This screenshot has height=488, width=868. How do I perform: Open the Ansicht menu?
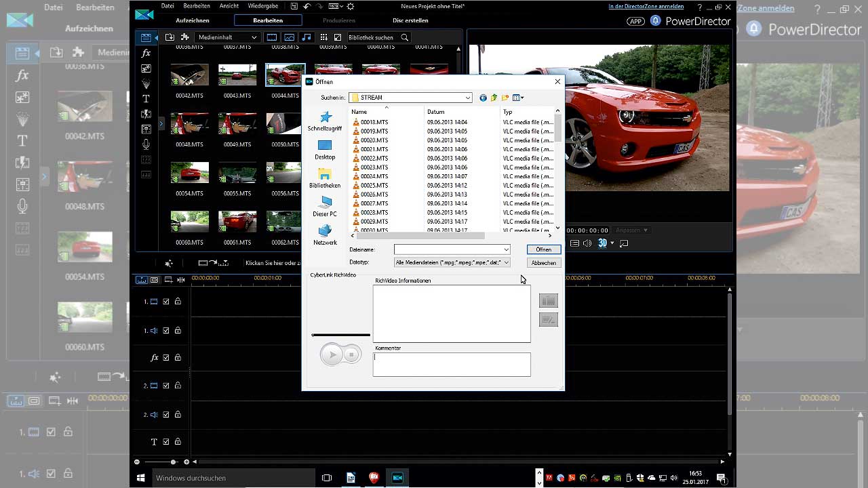[x=229, y=6]
